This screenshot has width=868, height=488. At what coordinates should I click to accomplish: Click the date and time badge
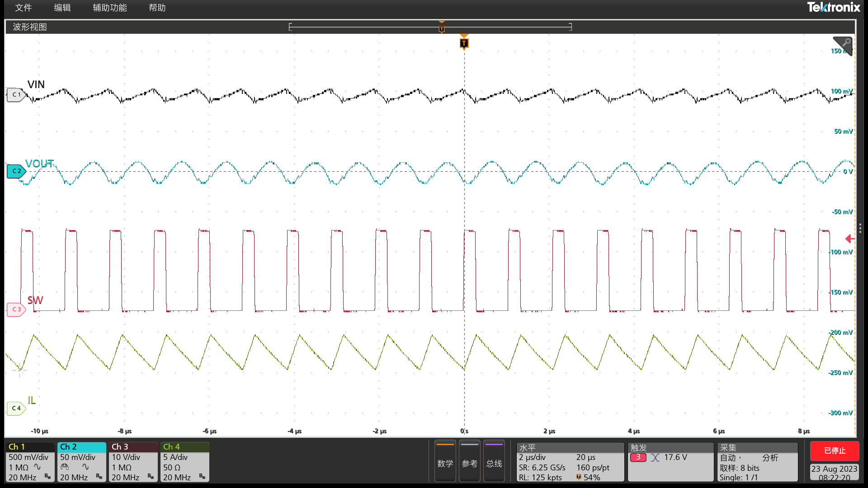tap(834, 473)
